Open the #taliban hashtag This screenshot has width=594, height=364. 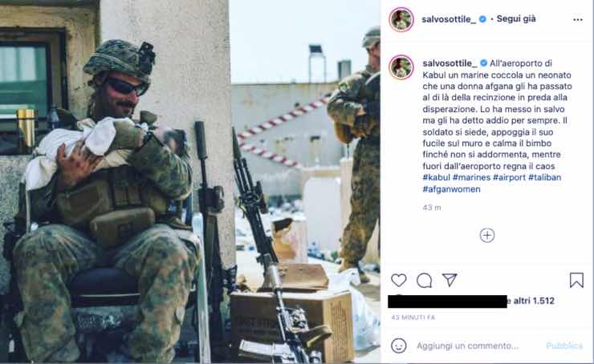(x=545, y=177)
